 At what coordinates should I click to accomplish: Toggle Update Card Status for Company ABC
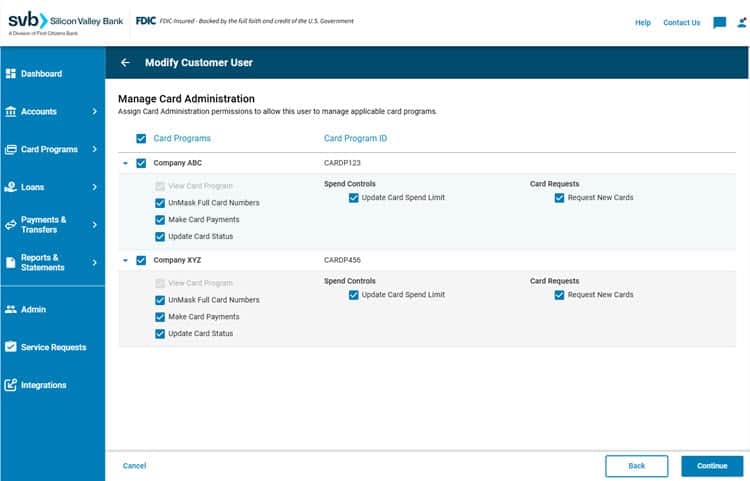(160, 237)
